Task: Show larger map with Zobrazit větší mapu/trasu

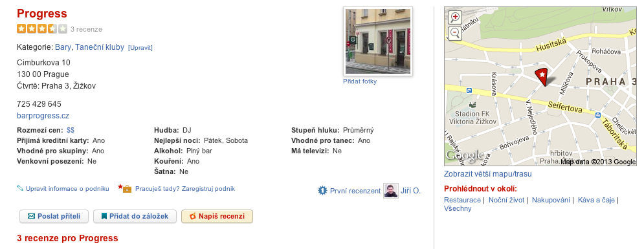Action: [x=488, y=174]
